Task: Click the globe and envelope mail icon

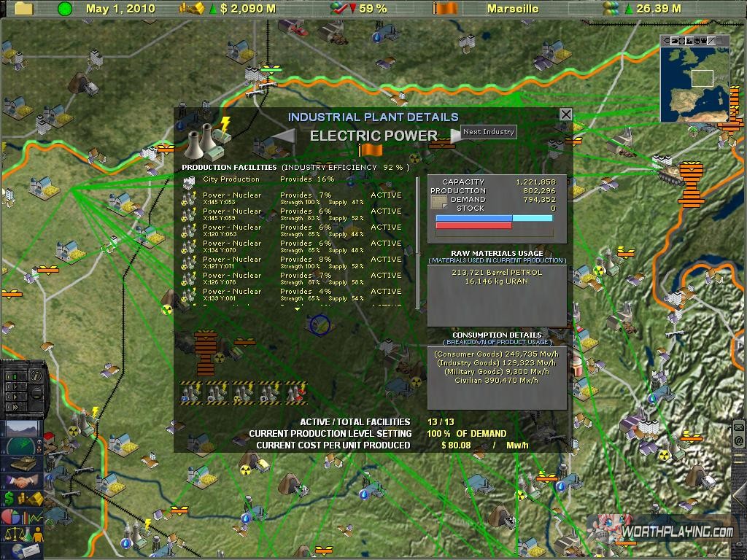Action: click(x=23, y=552)
